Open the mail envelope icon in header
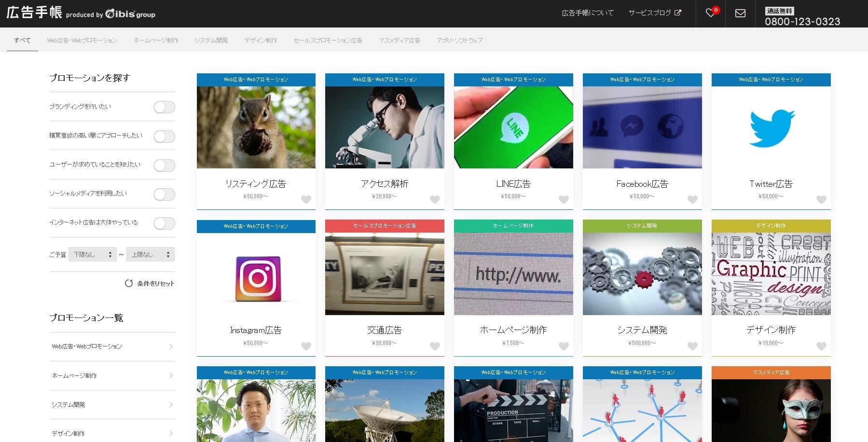 [740, 13]
